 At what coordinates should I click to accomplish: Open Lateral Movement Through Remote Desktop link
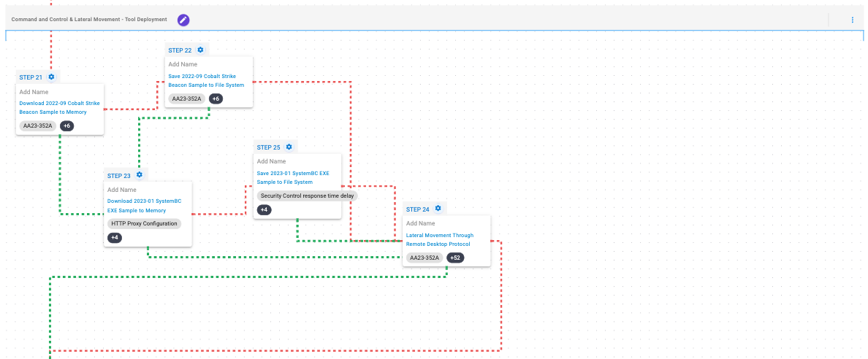point(439,239)
